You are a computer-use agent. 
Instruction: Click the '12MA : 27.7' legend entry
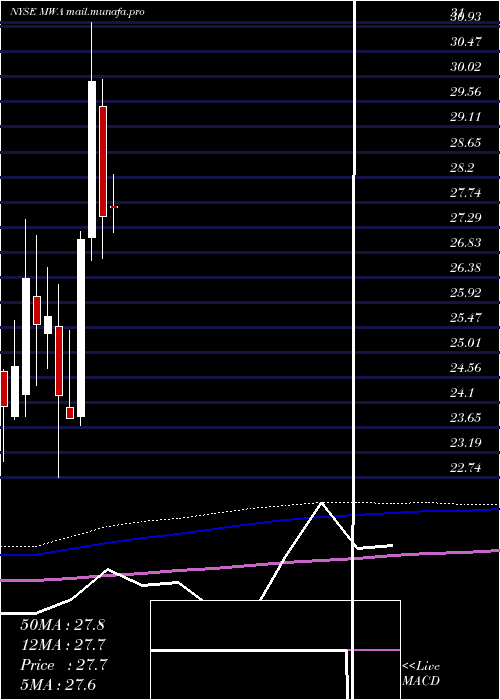[63, 645]
